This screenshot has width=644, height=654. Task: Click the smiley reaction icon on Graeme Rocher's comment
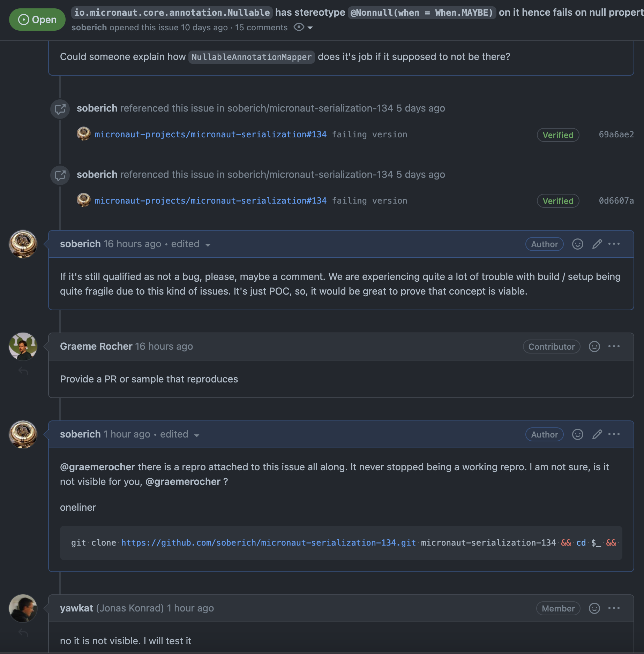594,346
